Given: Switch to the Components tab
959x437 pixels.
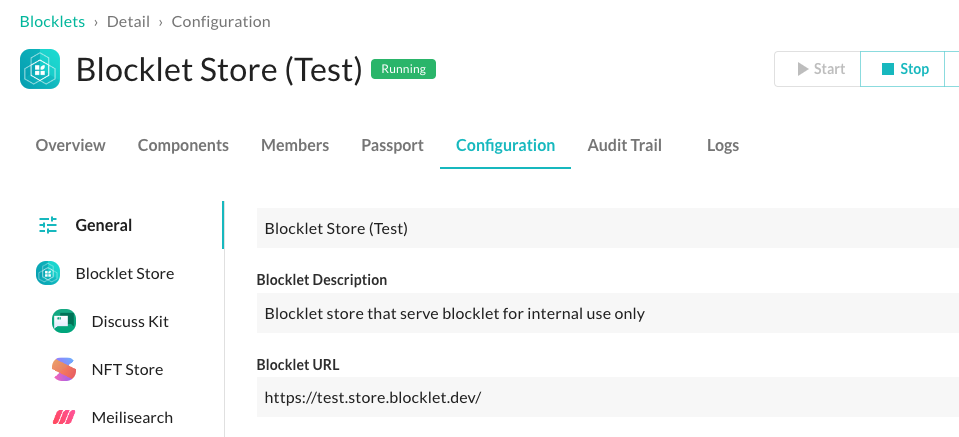Looking at the screenshot, I should click(x=183, y=145).
